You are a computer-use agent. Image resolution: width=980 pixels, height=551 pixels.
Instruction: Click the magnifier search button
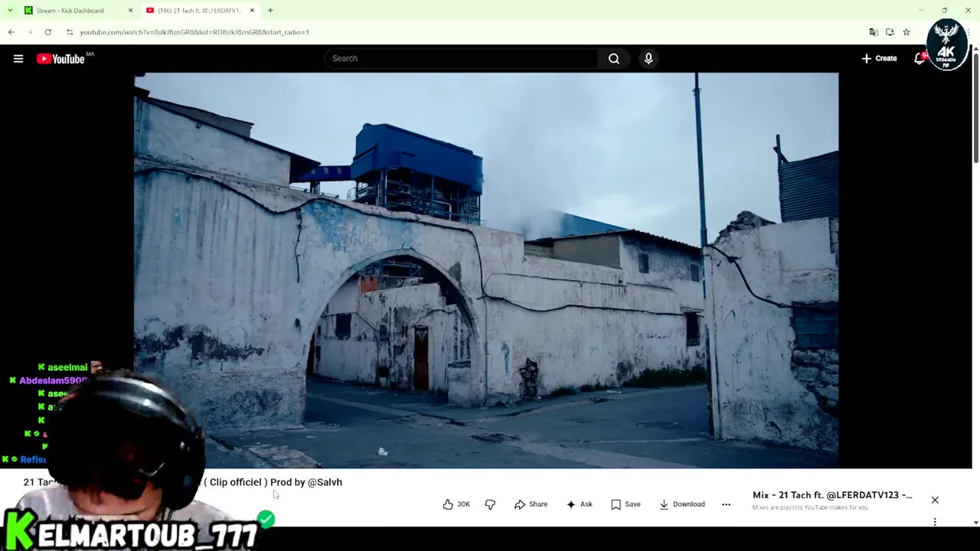(614, 58)
